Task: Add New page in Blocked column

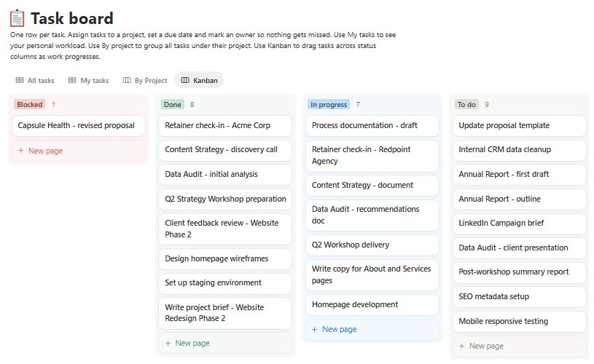Action: click(x=79, y=151)
